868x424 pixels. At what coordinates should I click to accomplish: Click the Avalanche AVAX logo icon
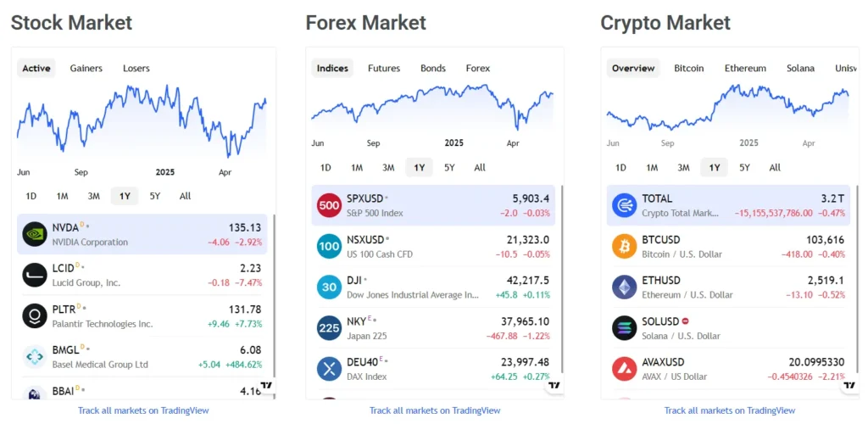tap(624, 368)
